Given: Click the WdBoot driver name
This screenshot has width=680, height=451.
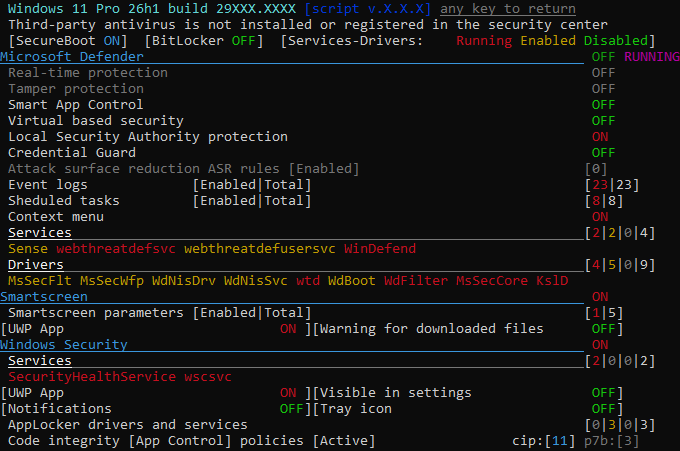Looking at the screenshot, I should tap(352, 281).
